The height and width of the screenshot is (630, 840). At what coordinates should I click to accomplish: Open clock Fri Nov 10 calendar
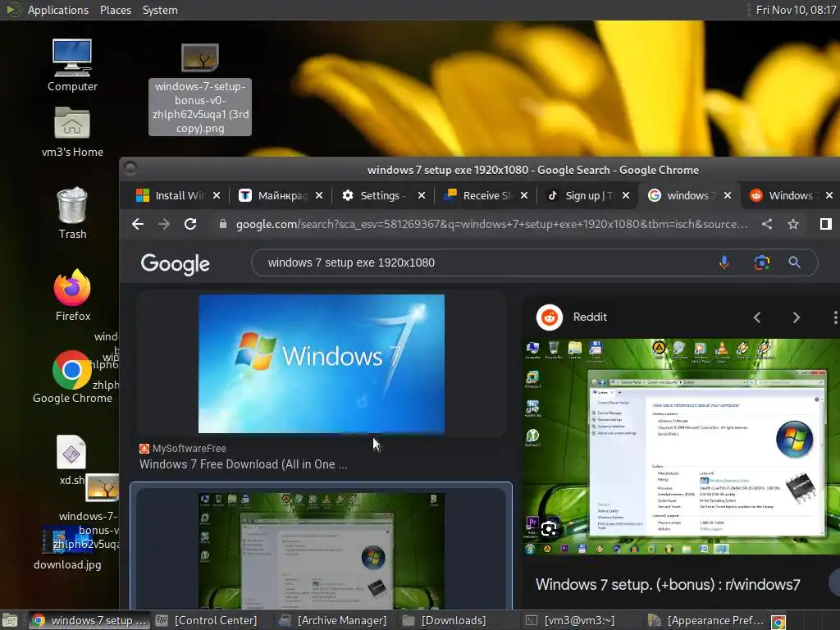coord(796,10)
